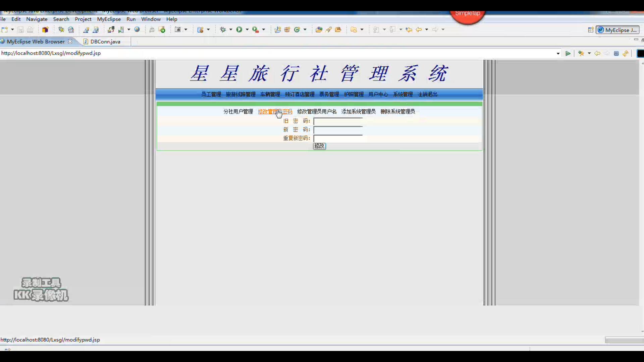Open the Edit menu
This screenshot has height=362, width=644.
(x=16, y=19)
